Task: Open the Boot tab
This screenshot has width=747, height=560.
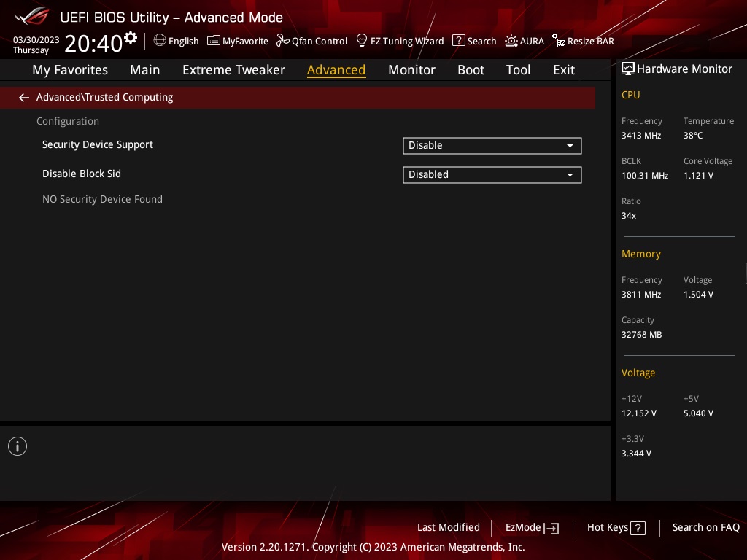Action: point(471,70)
